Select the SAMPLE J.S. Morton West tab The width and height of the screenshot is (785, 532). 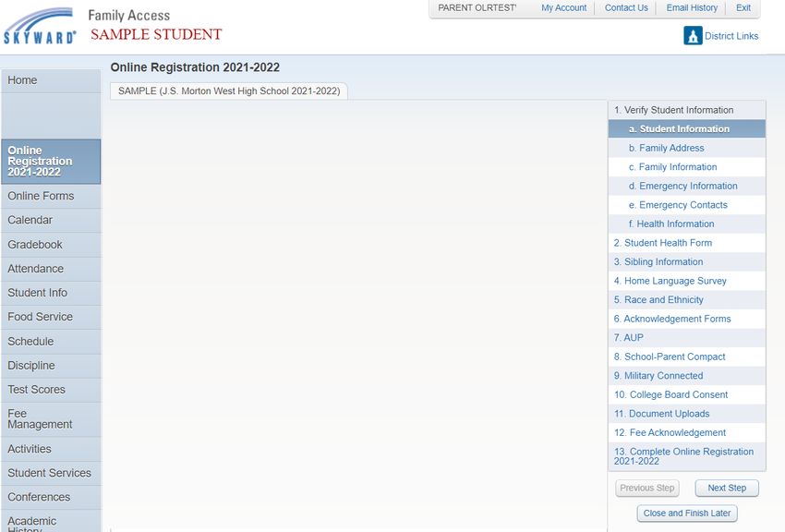pos(229,91)
